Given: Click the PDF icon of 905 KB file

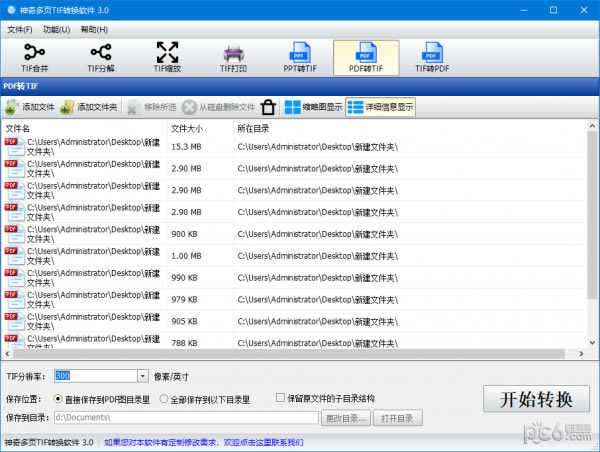Looking at the screenshot, I should [x=14, y=321].
